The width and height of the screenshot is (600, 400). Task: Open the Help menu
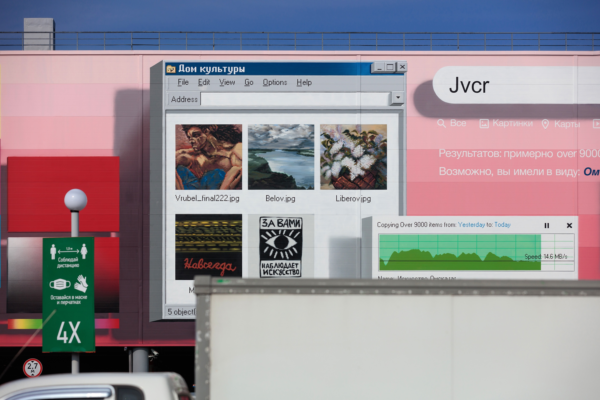304,83
